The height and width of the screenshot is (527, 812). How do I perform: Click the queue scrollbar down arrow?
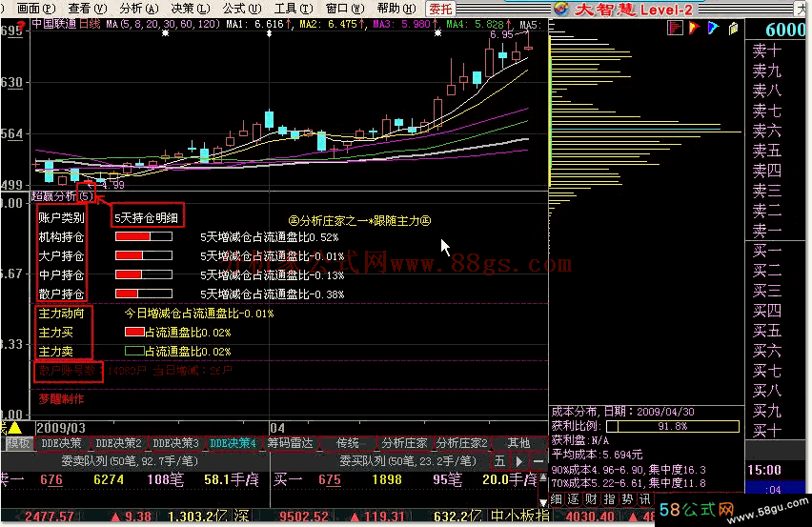[542, 501]
